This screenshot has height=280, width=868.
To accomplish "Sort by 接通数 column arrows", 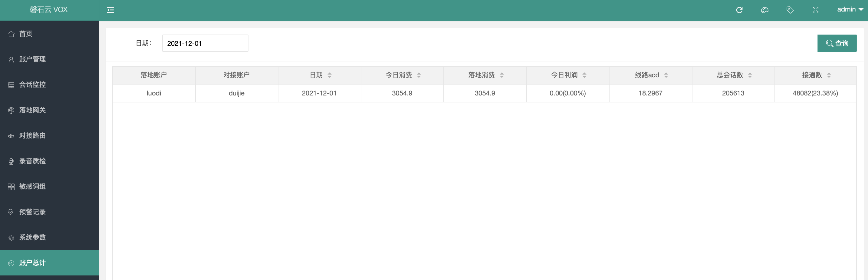I will pos(829,75).
